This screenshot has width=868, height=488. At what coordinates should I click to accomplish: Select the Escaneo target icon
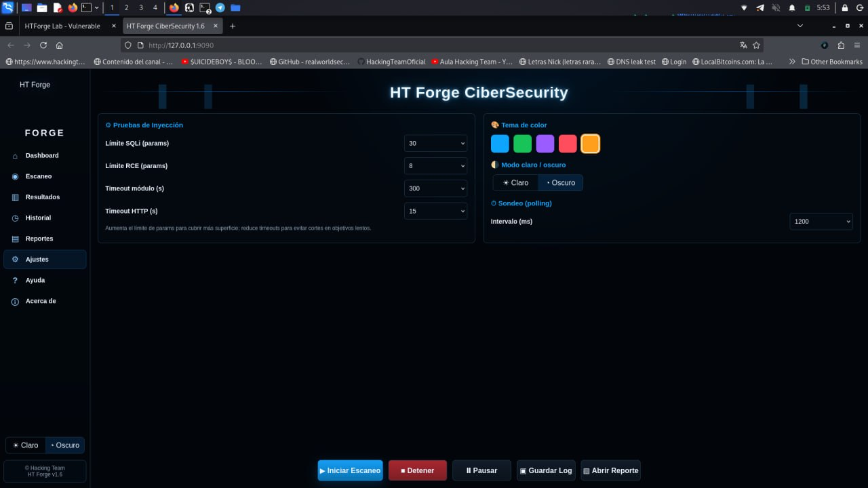tap(15, 176)
